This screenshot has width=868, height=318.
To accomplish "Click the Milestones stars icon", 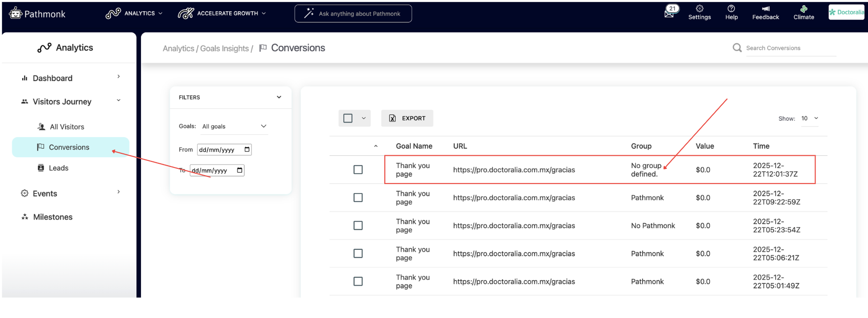I will [25, 217].
